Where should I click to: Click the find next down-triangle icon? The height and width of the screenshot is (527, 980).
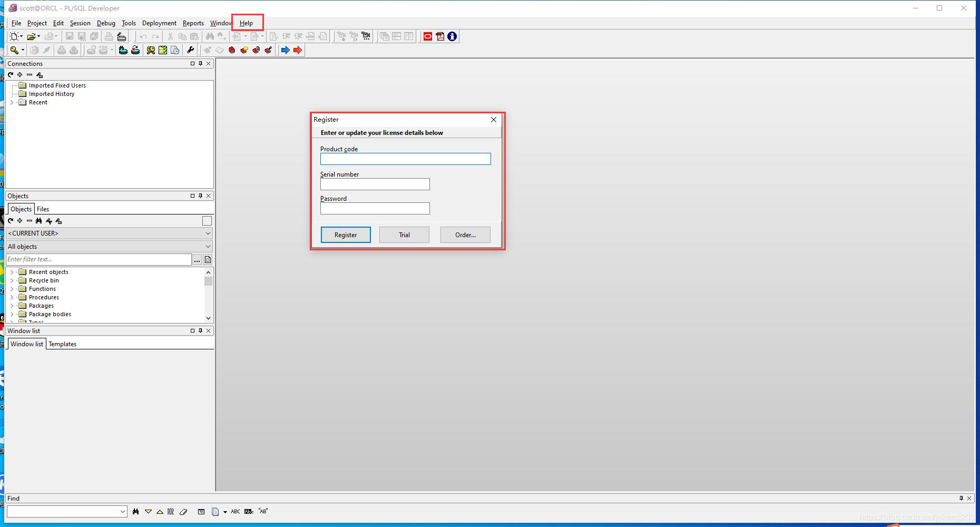(x=148, y=511)
